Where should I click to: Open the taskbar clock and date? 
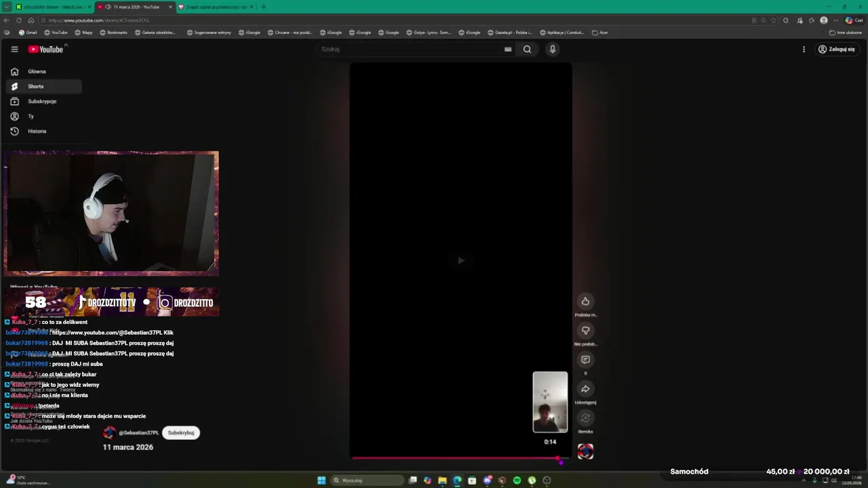click(851, 481)
